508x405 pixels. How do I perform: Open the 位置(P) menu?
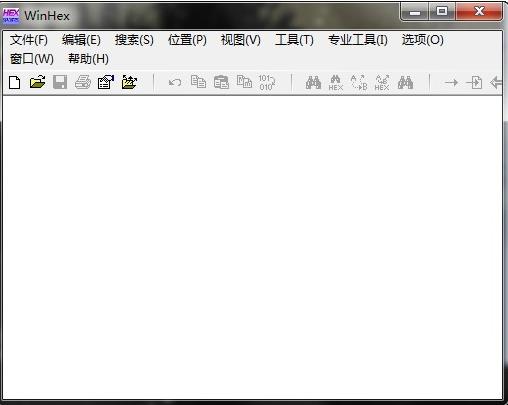pos(187,40)
